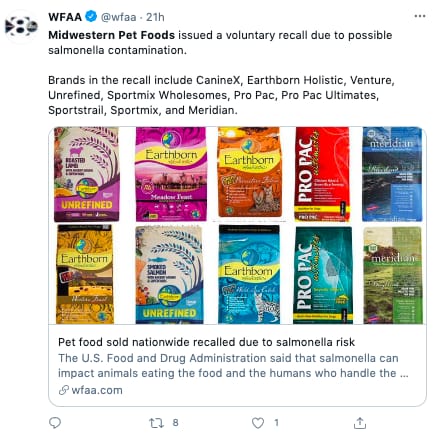This screenshot has width=437, height=437.
Task: Open the WFAA display name
Action: pos(65,17)
